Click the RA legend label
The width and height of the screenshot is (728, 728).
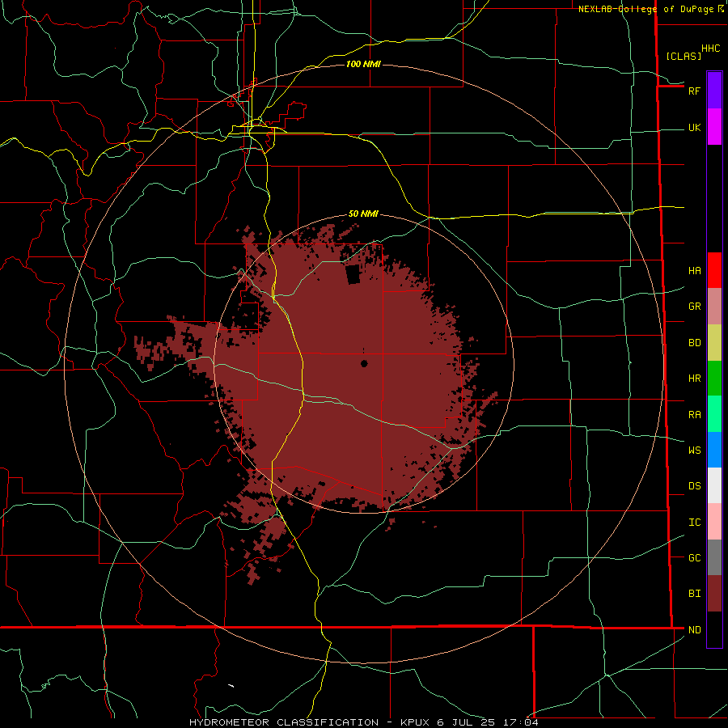(695, 415)
